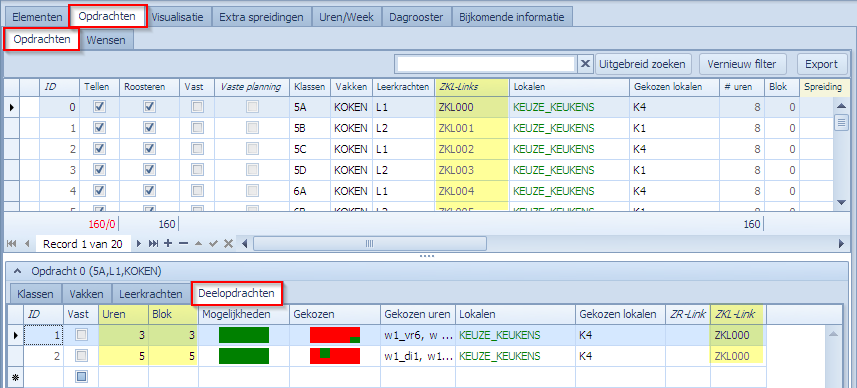
Task: Click the Record 1 van 20 label
Action: pos(83,244)
